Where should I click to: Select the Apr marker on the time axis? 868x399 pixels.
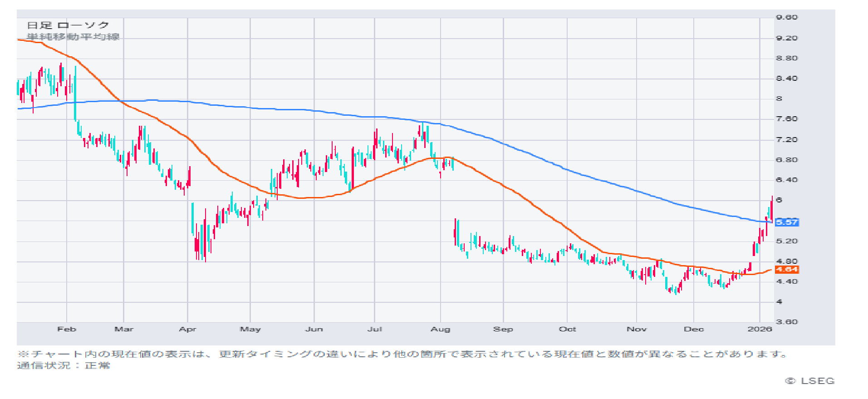pos(187,329)
